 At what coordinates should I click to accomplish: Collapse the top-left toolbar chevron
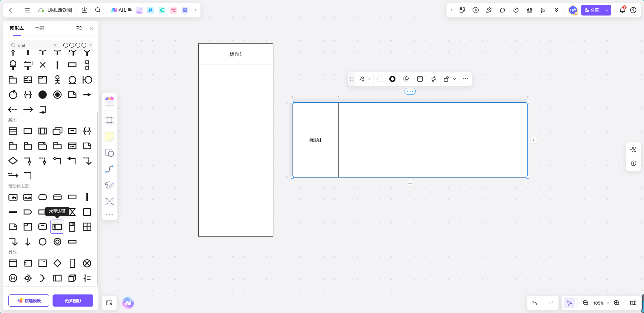point(195,10)
